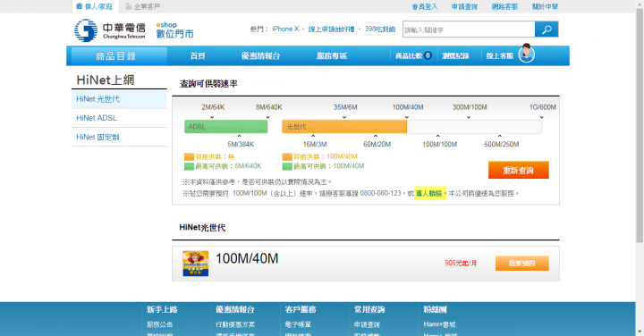This screenshot has height=336, width=644.
Task: Click the 398吃到飽 hot keyword
Action: point(379,29)
